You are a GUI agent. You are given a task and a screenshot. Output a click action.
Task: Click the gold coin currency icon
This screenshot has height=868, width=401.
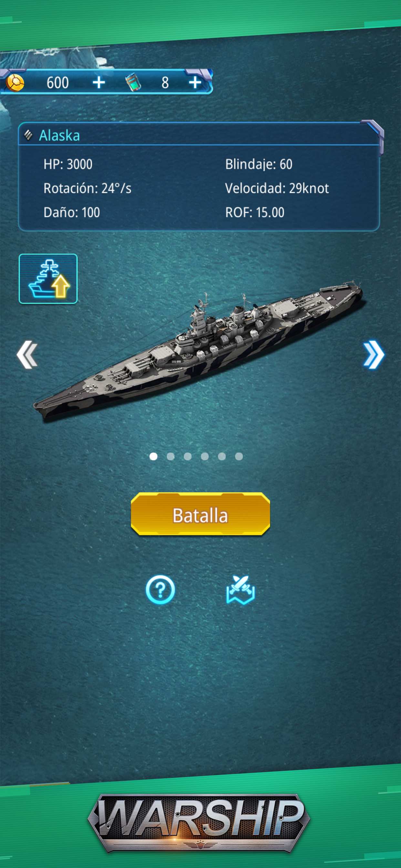coord(15,83)
